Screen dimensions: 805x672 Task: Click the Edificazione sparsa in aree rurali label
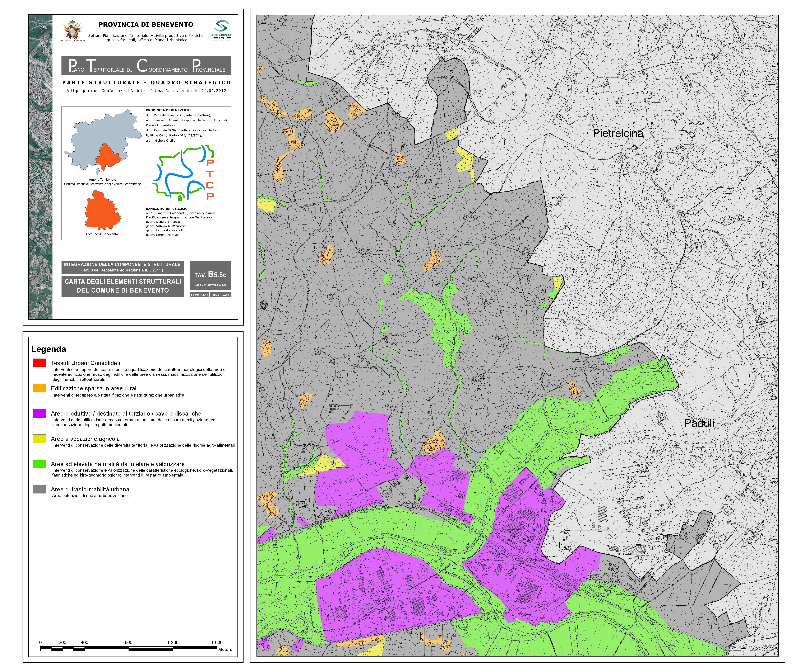tap(94, 388)
